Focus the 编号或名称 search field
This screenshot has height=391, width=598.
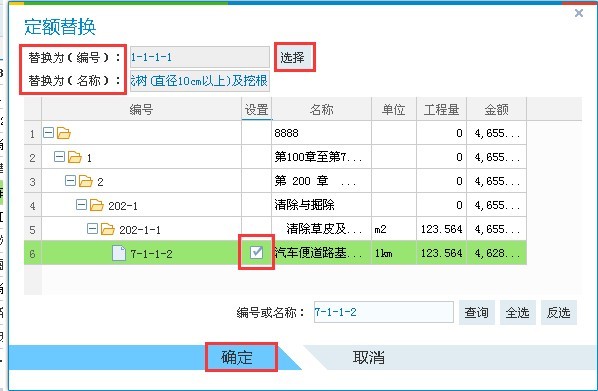pyautogui.click(x=384, y=312)
